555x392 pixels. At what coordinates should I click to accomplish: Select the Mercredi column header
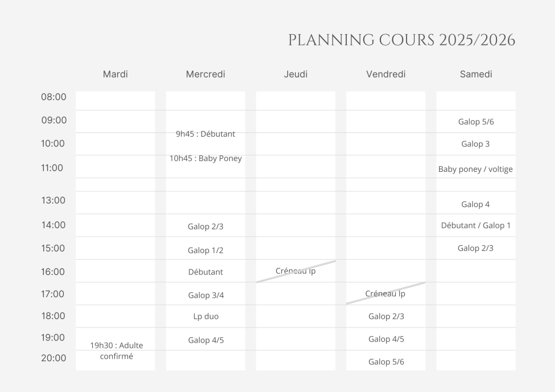[205, 74]
